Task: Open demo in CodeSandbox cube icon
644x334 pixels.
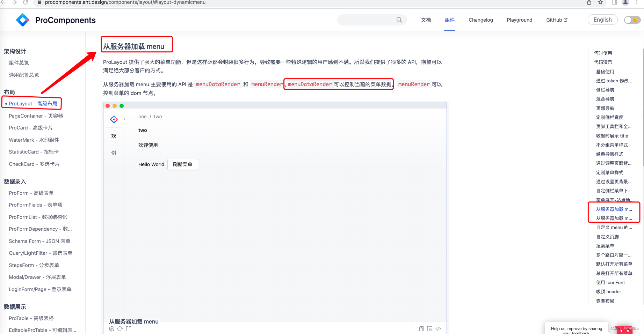Action: [112, 329]
